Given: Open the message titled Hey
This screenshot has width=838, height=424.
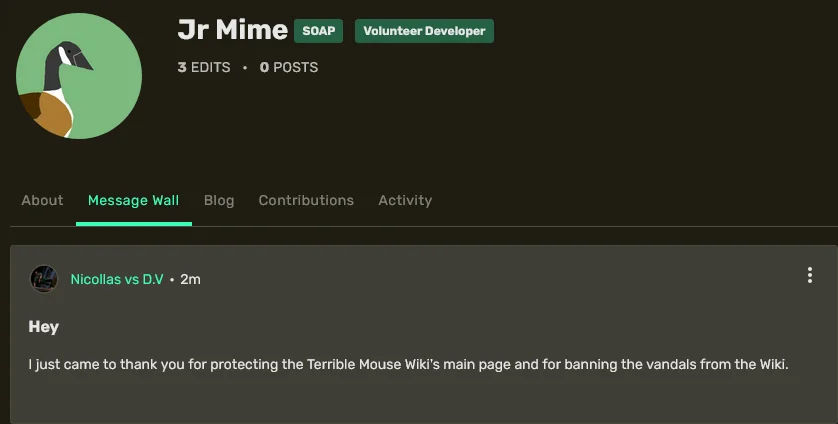Looking at the screenshot, I should pyautogui.click(x=44, y=327).
